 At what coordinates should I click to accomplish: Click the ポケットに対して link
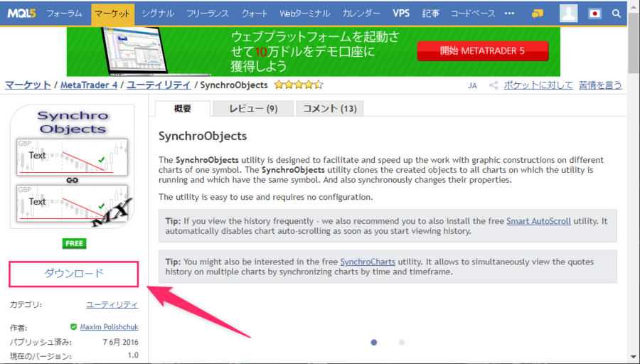[x=538, y=85]
